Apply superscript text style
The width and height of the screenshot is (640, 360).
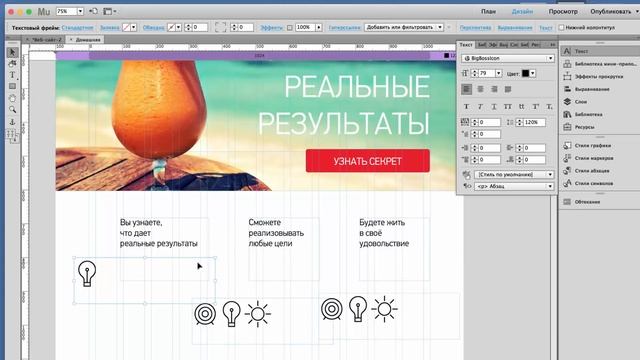[x=536, y=107]
